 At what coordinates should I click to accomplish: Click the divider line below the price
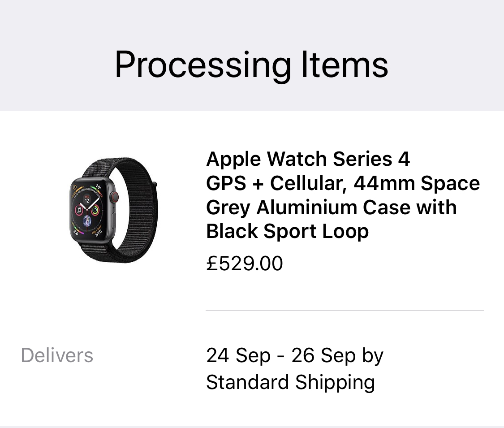[345, 310]
